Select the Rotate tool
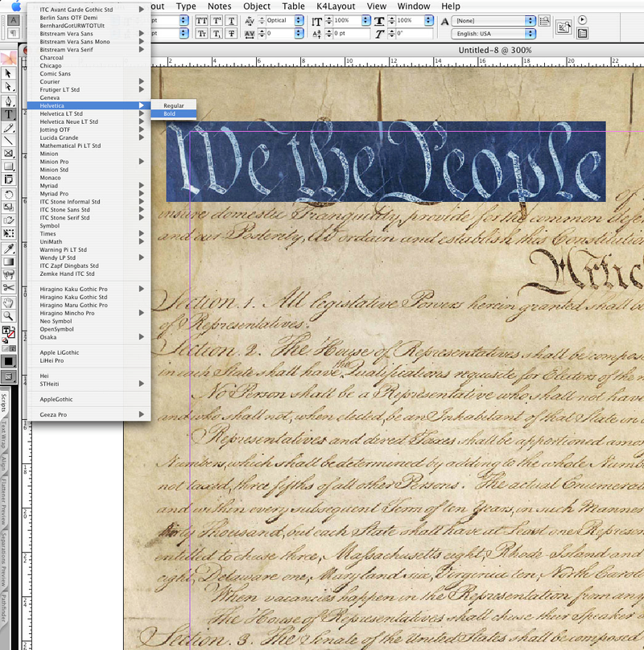Screen dimensions: 644x650 click(x=8, y=194)
